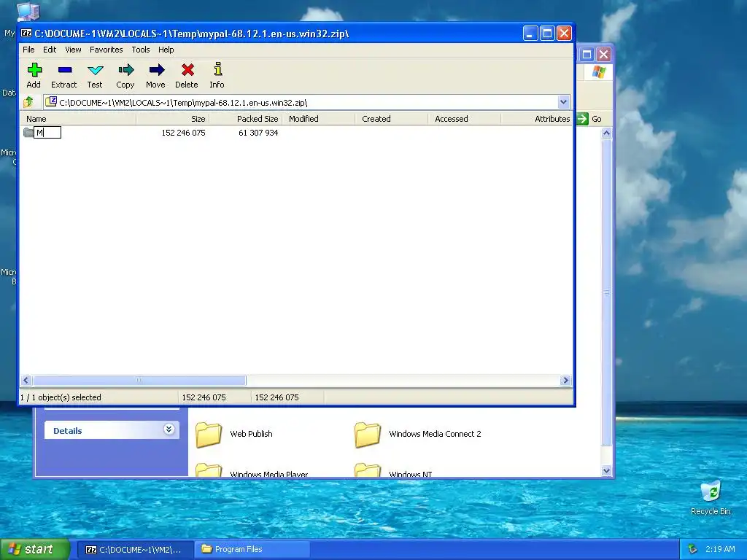Sort by the Name column header
This screenshot has height=560, width=747.
(78, 119)
